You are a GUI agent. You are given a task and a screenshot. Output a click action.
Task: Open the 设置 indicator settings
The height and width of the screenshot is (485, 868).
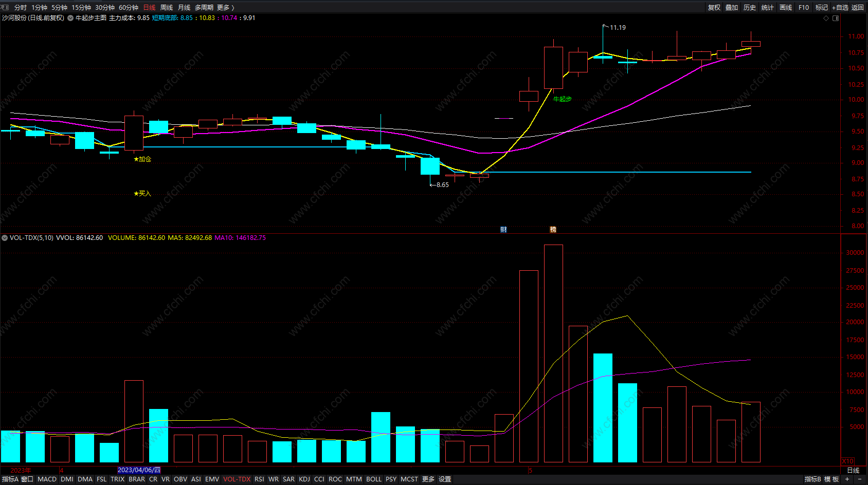[445, 479]
